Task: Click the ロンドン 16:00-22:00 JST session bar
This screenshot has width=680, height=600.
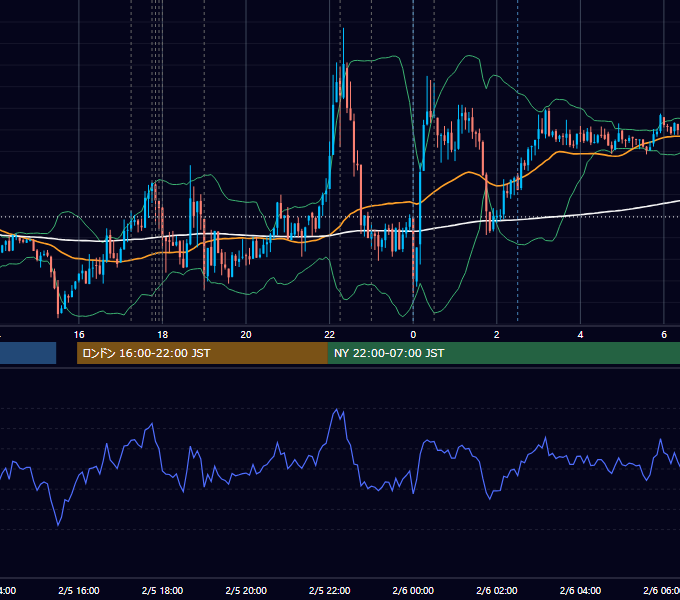Action: click(202, 353)
